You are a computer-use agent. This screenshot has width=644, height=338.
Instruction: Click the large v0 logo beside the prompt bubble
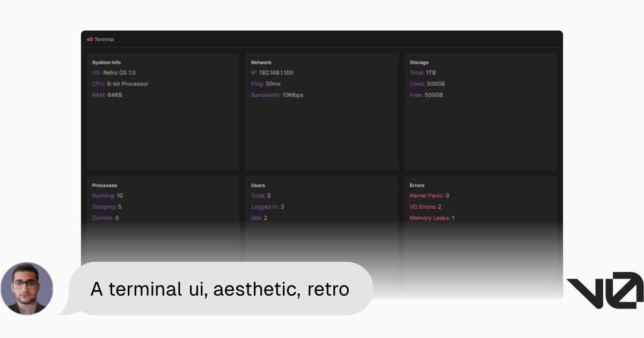[x=605, y=290]
